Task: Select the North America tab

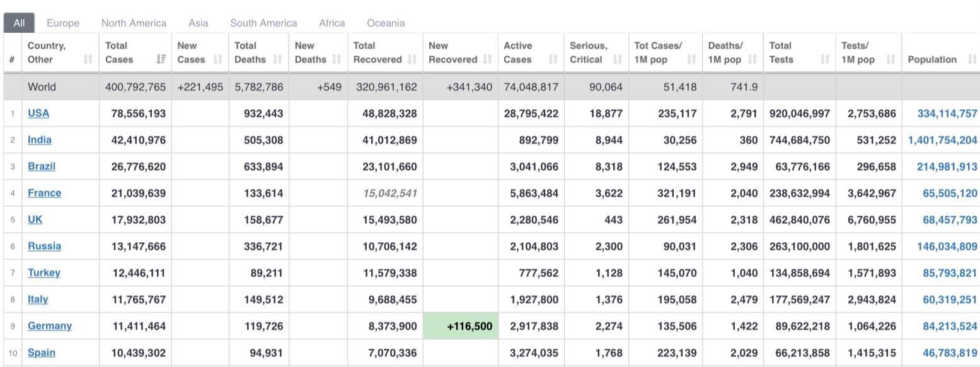Action: (134, 23)
